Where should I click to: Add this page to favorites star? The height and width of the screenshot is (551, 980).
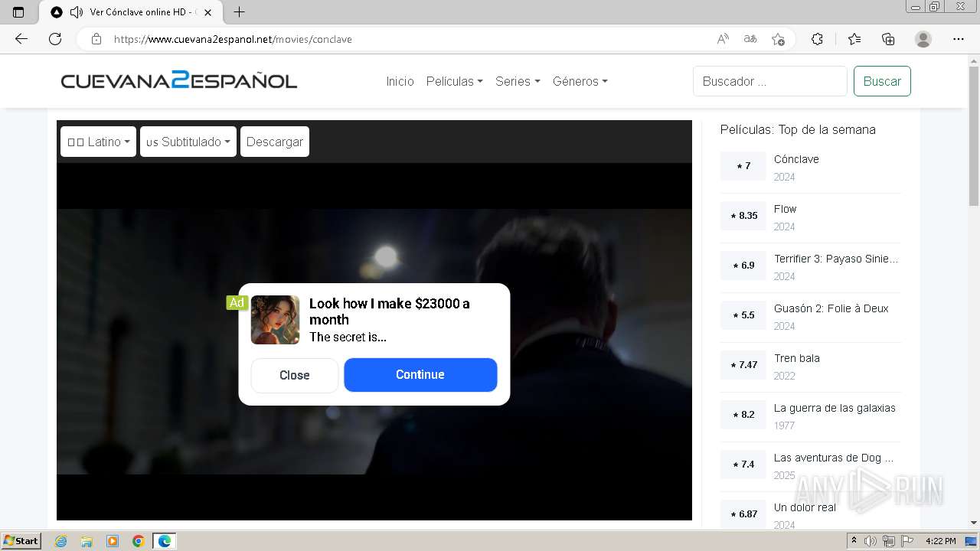(x=778, y=39)
